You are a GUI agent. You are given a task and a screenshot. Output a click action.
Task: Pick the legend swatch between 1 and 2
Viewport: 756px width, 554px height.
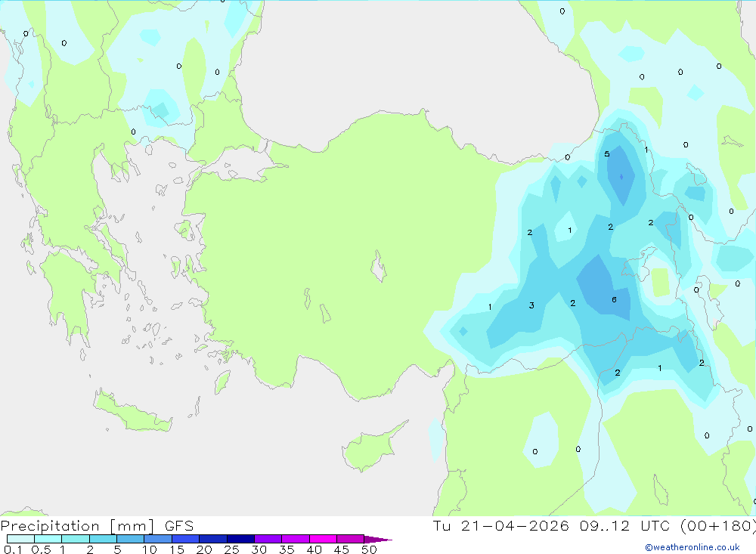[75, 539]
